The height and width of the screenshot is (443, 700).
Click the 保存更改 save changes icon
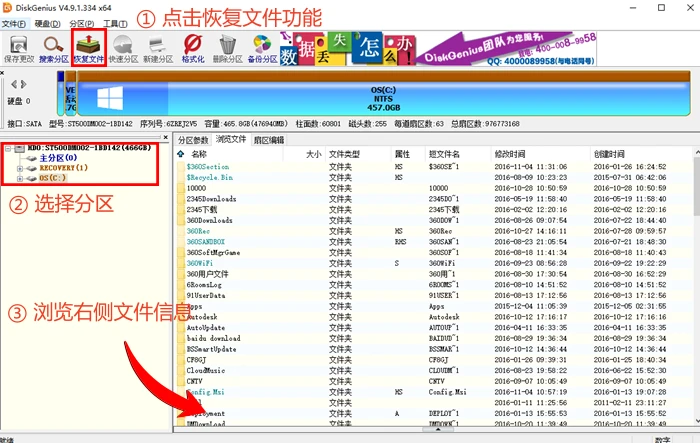(x=20, y=48)
